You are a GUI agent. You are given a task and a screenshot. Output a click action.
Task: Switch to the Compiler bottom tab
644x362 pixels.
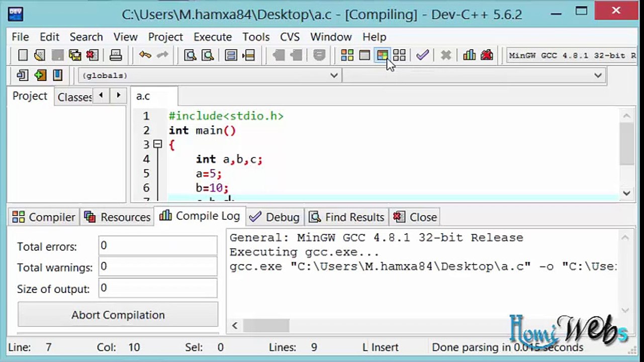point(44,217)
